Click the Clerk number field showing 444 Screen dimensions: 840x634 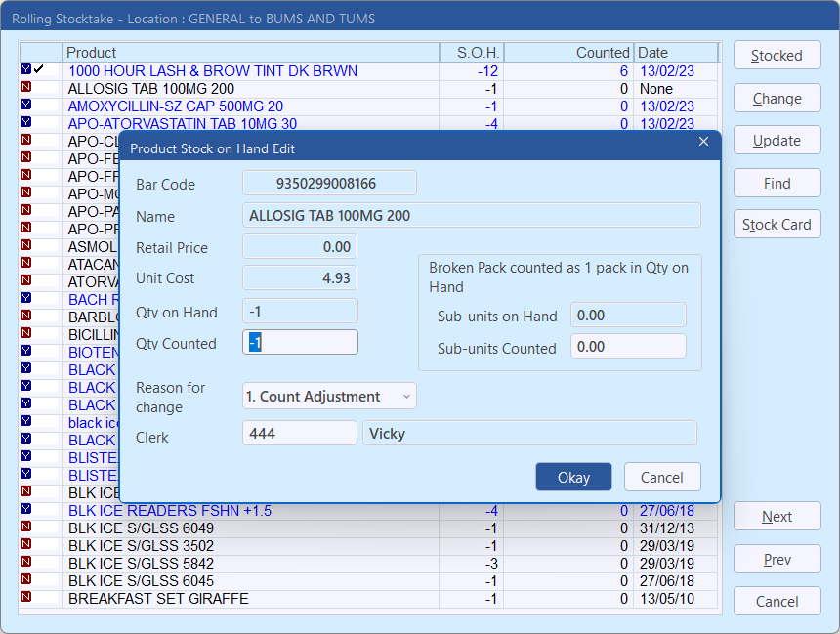(300, 434)
